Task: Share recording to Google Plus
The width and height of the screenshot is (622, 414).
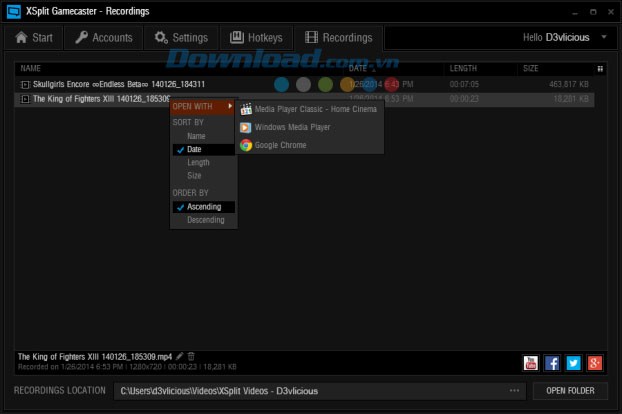Action: (x=595, y=363)
